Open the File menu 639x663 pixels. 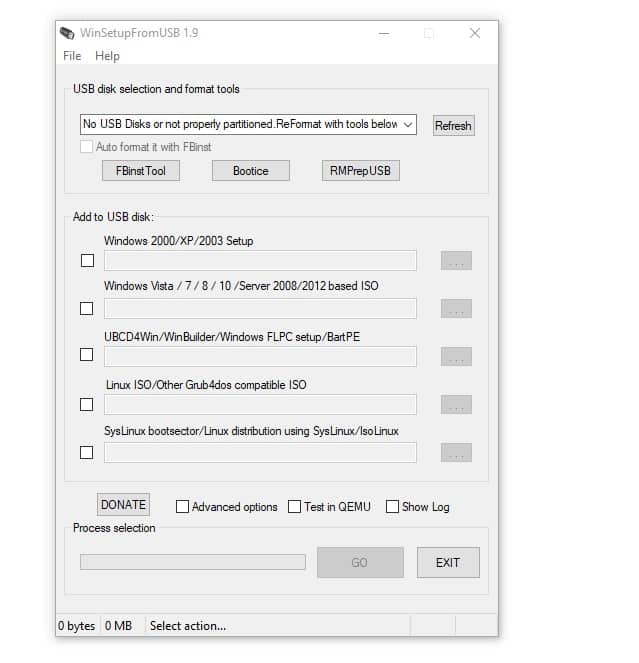tap(72, 56)
